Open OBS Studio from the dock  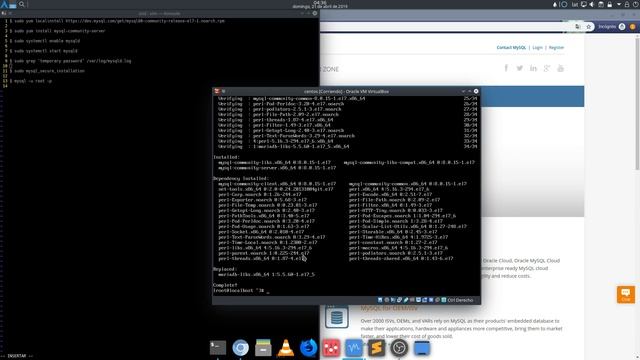click(399, 348)
